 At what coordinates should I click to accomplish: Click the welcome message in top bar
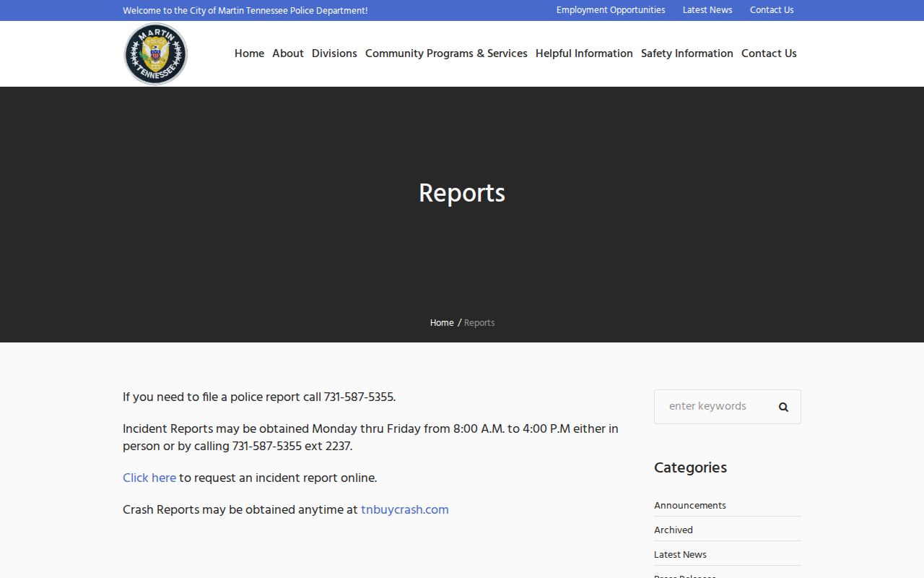[245, 11]
